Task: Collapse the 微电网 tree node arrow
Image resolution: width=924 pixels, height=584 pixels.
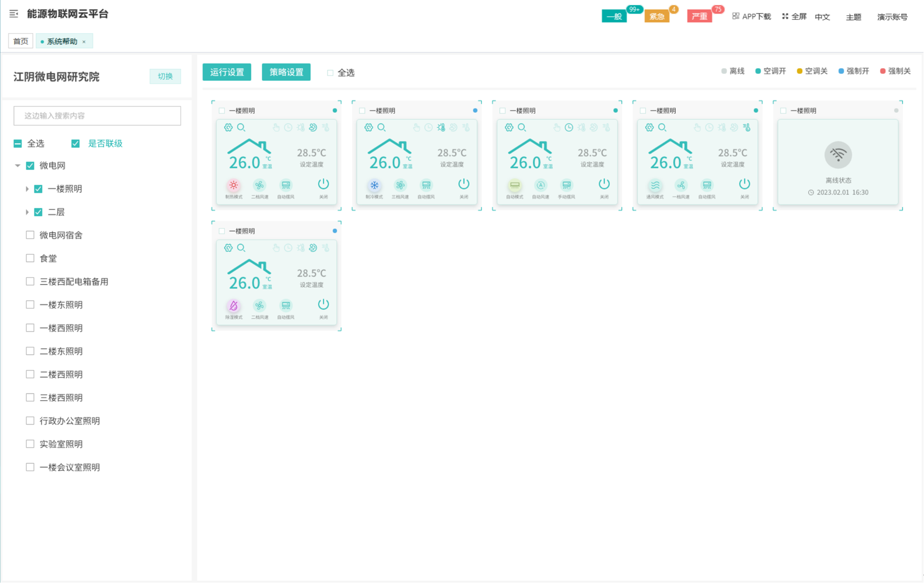Action: click(17, 166)
